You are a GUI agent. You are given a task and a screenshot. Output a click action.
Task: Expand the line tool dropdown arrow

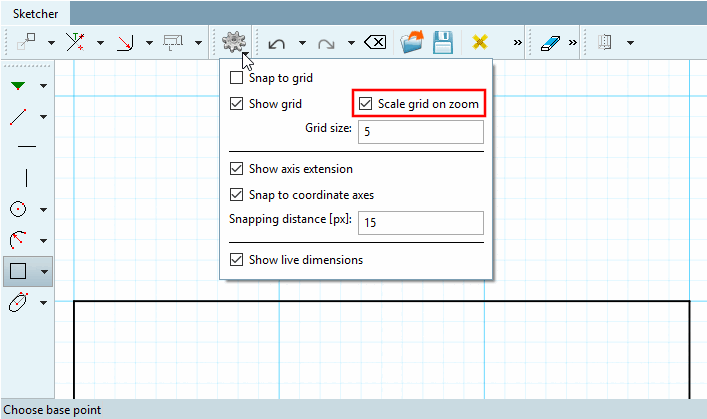(x=43, y=117)
